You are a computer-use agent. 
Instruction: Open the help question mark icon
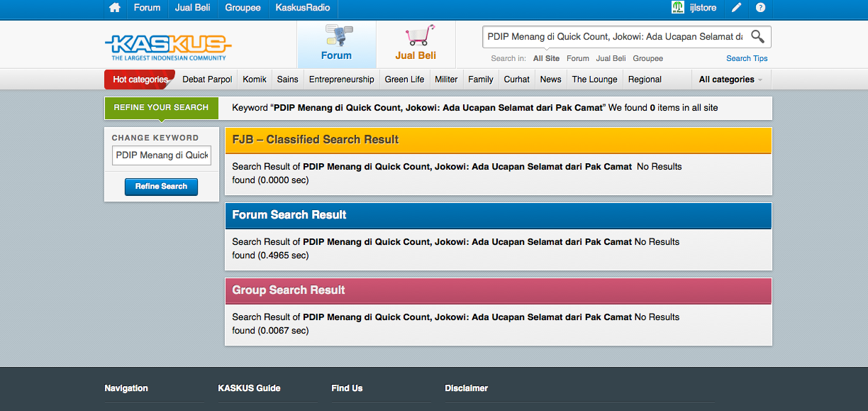[x=760, y=8]
